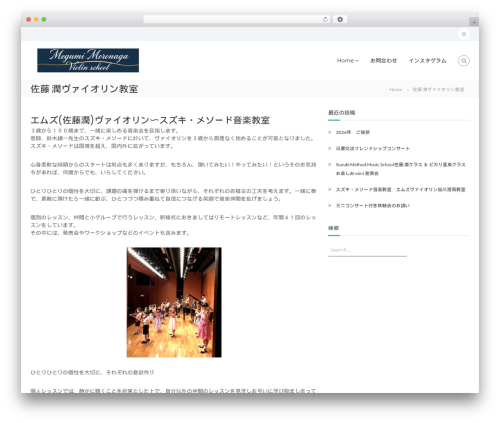Open the Suzuki Method Music School mini発表会 post
Viewport: 500px width, 423px height.
click(400, 169)
